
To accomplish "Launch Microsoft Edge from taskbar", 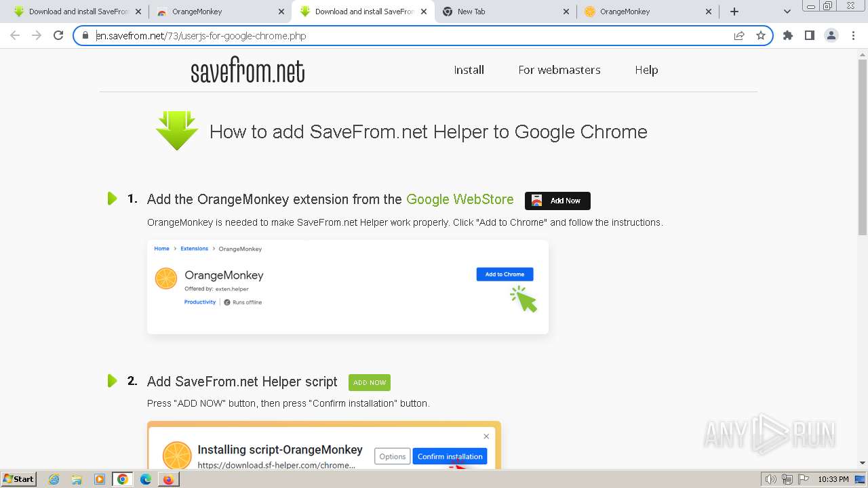I will (146, 479).
